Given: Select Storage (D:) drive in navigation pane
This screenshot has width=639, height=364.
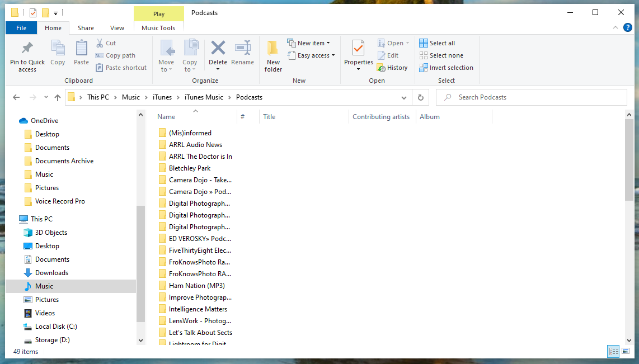Looking at the screenshot, I should pos(52,340).
